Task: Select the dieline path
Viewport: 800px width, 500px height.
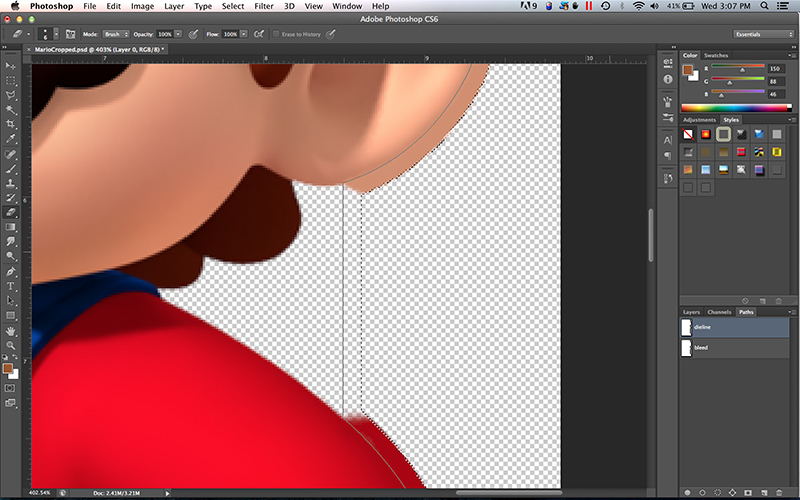Action: tap(735, 328)
